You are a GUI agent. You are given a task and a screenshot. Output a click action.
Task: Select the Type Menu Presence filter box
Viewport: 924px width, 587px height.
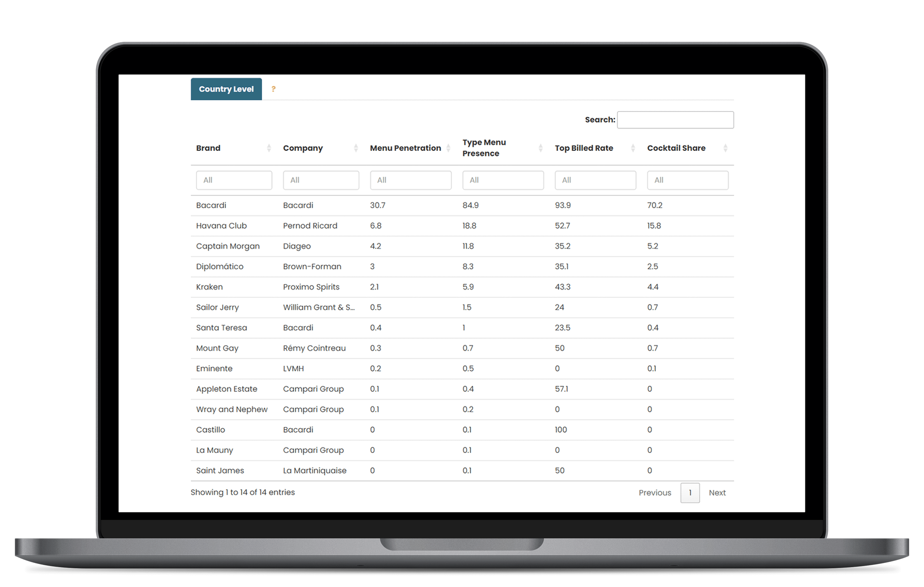(x=503, y=180)
